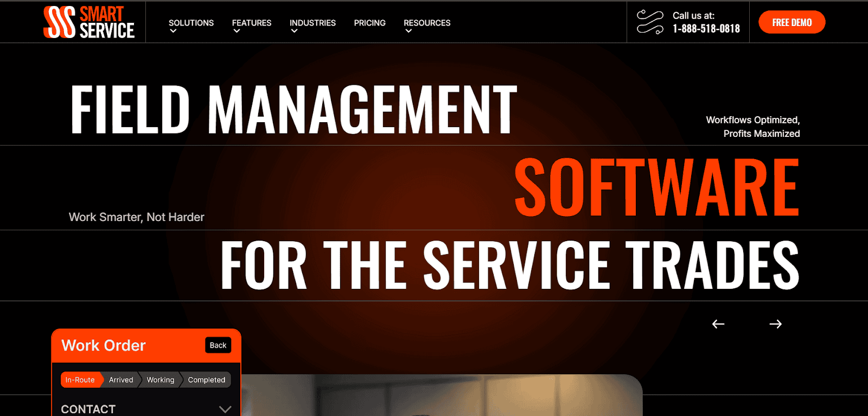This screenshot has width=868, height=416.
Task: Click 'Work Smarter, Not Harder' text
Action: coord(137,217)
